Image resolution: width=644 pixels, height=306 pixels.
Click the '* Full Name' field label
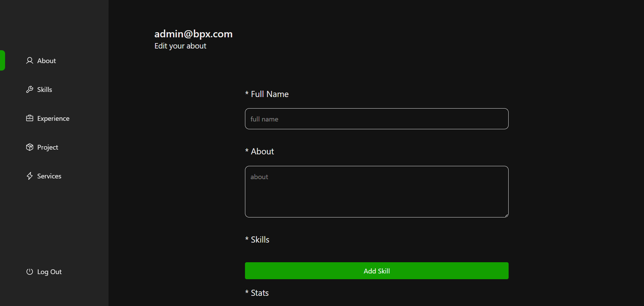267,94
